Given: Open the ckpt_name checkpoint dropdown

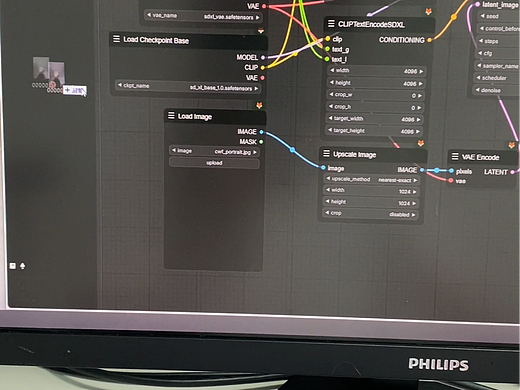Looking at the screenshot, I should tap(188, 87).
